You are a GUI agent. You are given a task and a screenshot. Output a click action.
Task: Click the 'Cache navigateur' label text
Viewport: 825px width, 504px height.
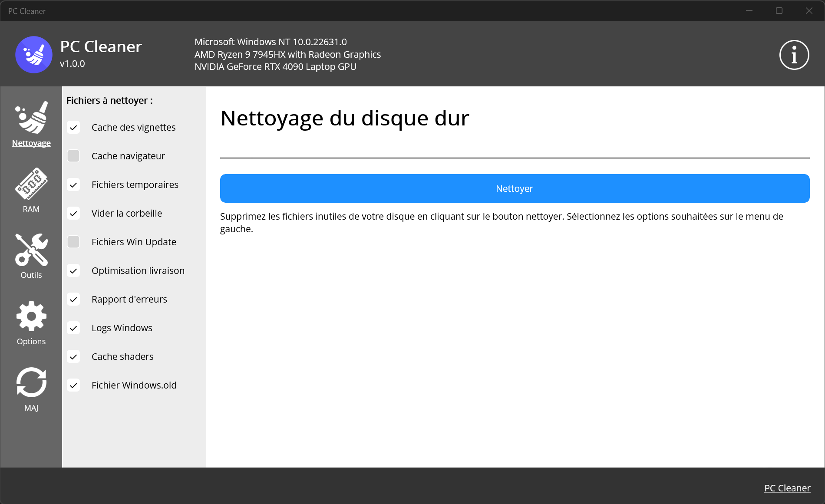[x=128, y=156]
